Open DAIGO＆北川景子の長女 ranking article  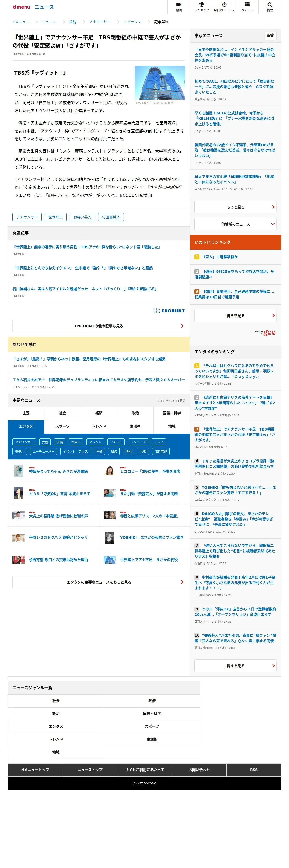point(234,519)
